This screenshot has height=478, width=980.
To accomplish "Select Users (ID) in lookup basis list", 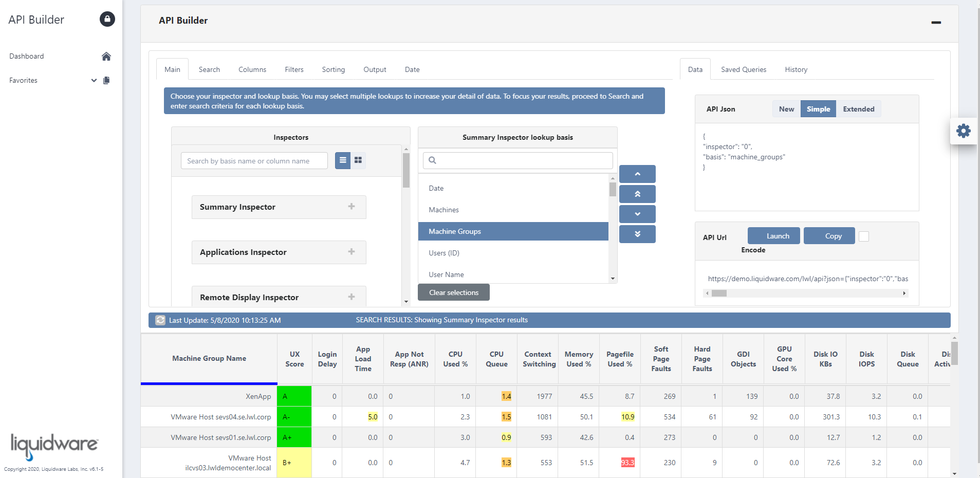I will (513, 253).
